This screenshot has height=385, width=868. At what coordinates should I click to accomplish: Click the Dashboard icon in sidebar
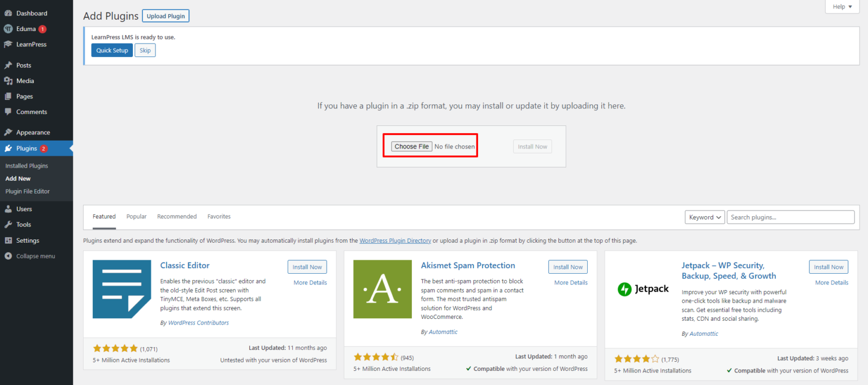click(x=8, y=13)
